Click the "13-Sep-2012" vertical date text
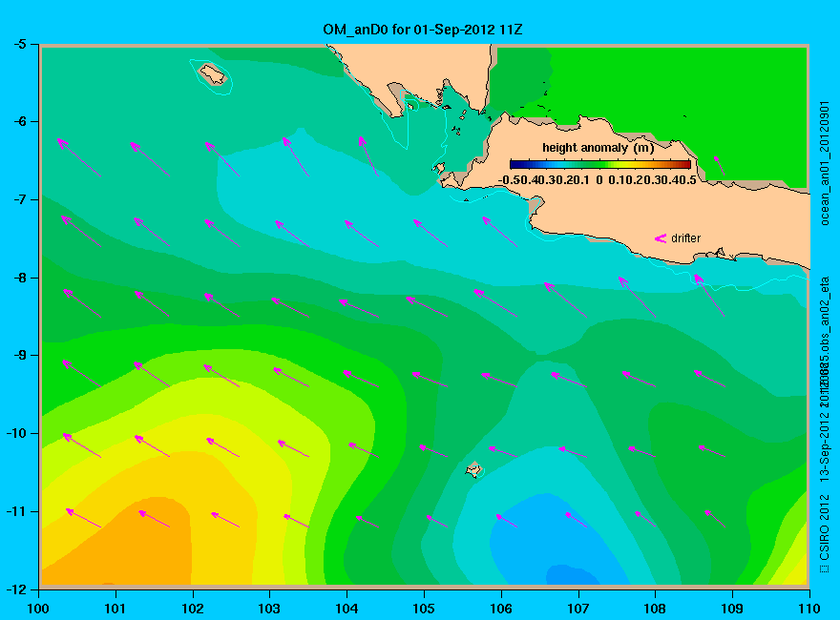Viewport: 840px width, 620px height. (825, 444)
